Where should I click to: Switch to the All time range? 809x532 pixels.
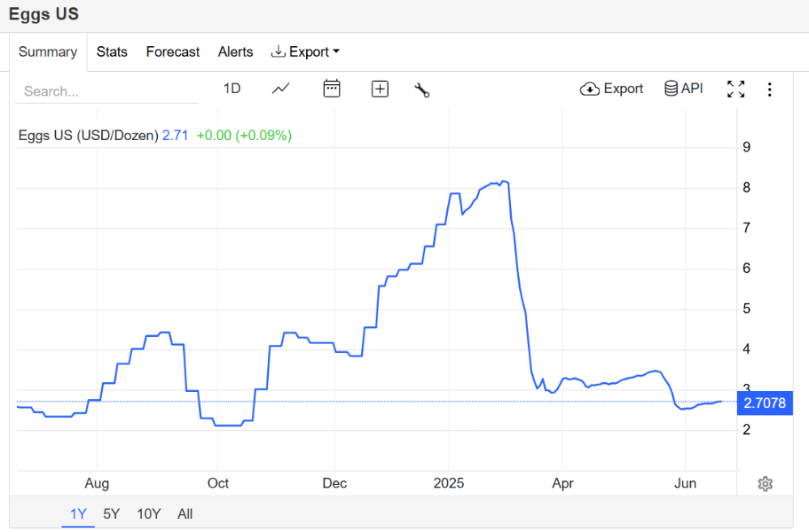click(185, 514)
